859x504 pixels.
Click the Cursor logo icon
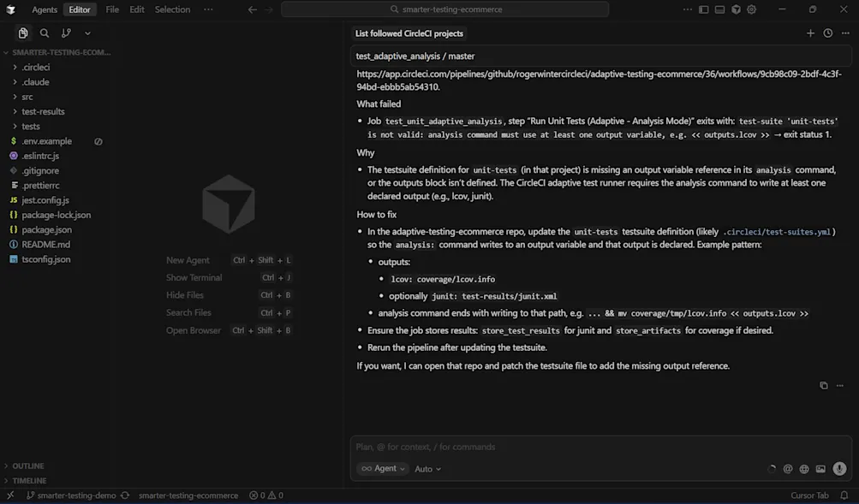(x=11, y=9)
